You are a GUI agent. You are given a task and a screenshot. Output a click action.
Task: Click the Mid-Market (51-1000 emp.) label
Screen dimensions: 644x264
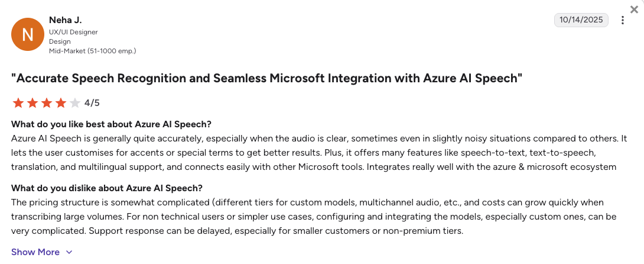point(92,51)
